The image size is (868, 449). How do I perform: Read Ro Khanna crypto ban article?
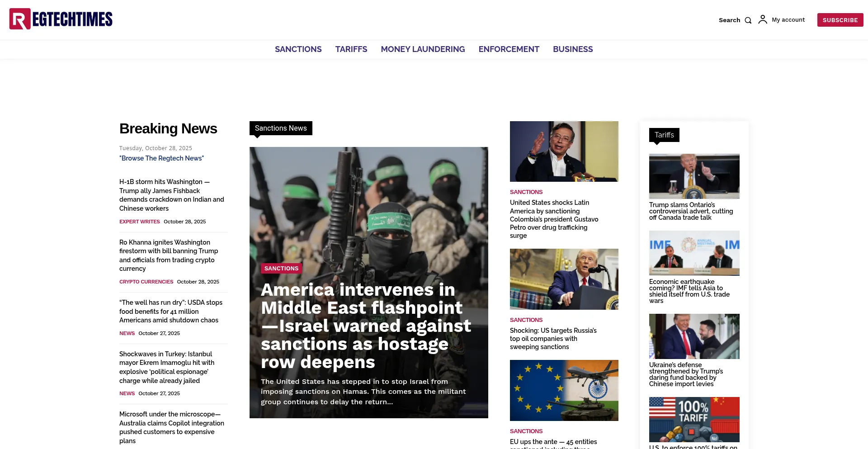[169, 255]
